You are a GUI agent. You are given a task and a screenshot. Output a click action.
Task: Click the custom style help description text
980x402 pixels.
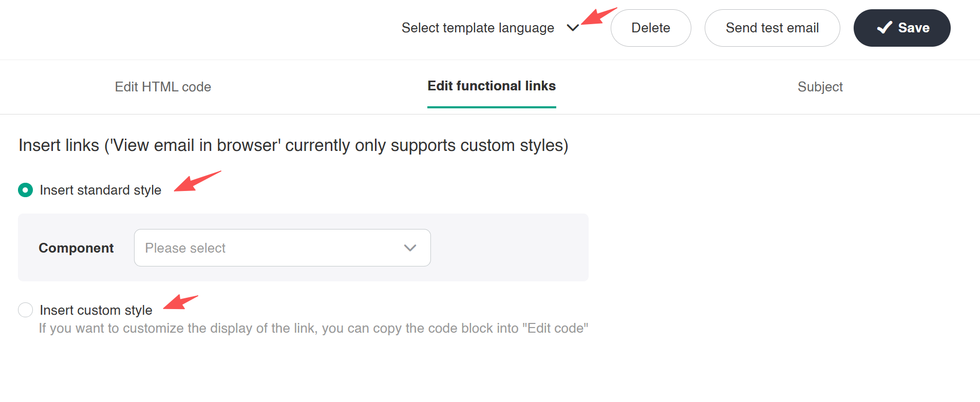pyautogui.click(x=313, y=328)
